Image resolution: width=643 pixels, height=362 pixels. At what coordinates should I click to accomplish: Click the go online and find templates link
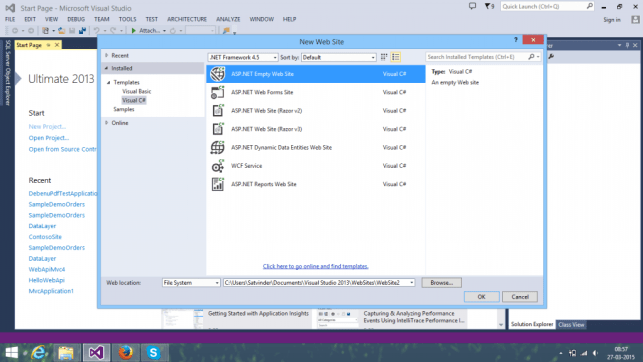click(x=315, y=266)
